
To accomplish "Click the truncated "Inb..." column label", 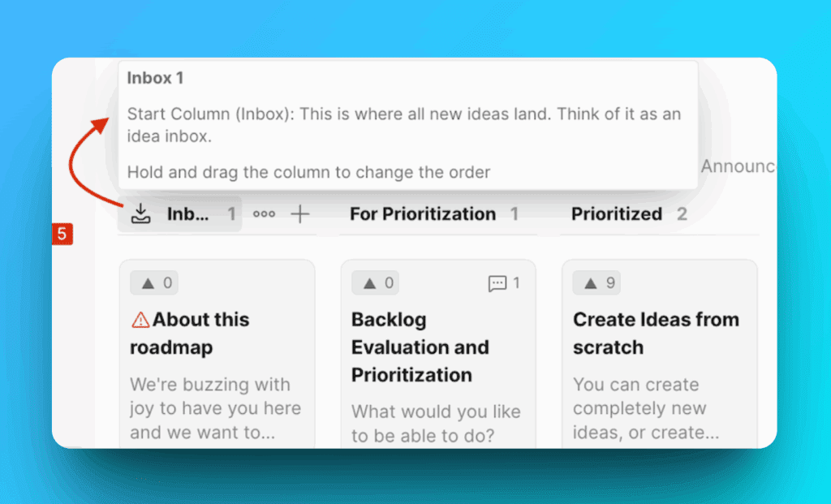I will (188, 214).
